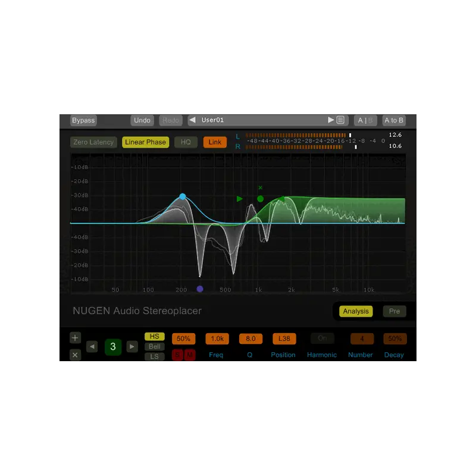This screenshot has height=476, width=476.
Task: Click the Q value 8.0
Action: (x=250, y=339)
